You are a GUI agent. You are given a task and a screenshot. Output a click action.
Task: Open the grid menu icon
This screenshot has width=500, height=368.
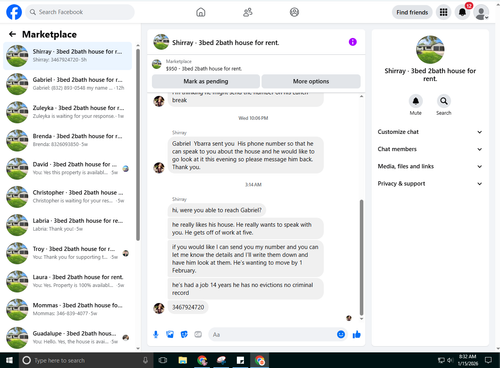point(443,12)
